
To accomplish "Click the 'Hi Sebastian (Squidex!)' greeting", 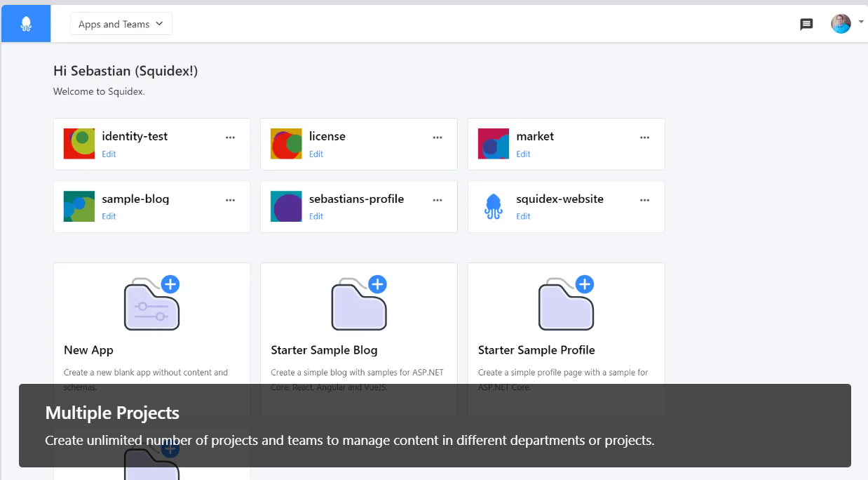I will (126, 71).
